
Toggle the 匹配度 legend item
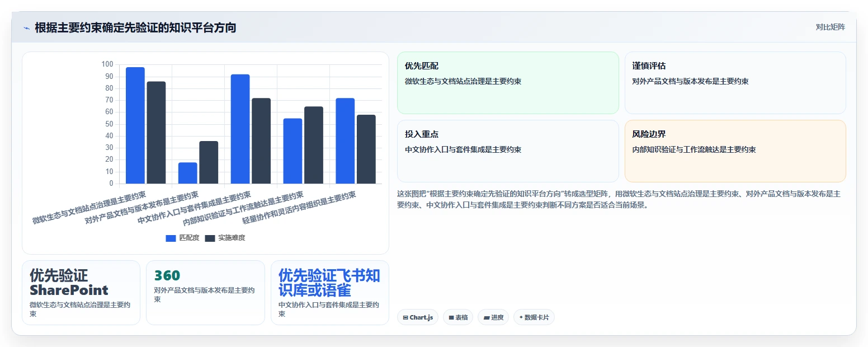coord(182,238)
